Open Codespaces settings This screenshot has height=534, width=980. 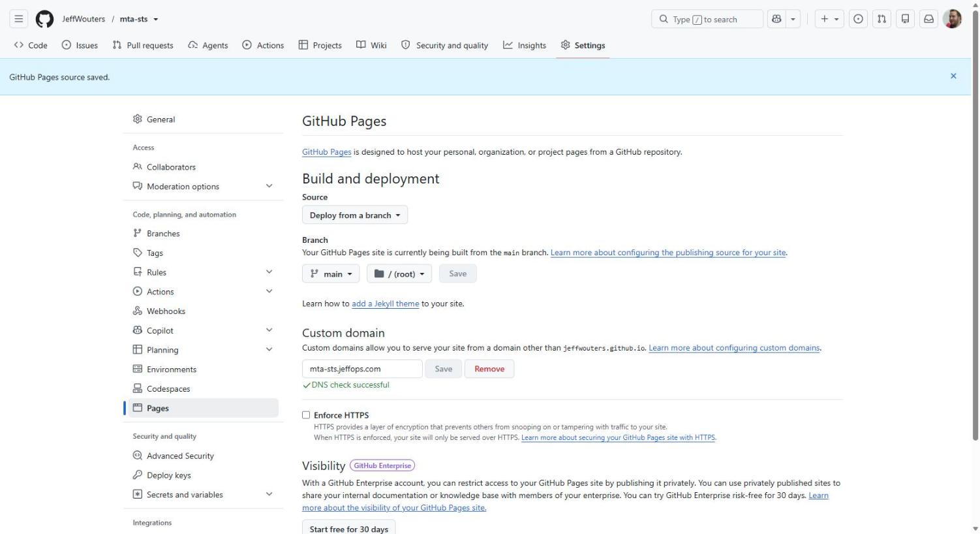coord(203,389)
